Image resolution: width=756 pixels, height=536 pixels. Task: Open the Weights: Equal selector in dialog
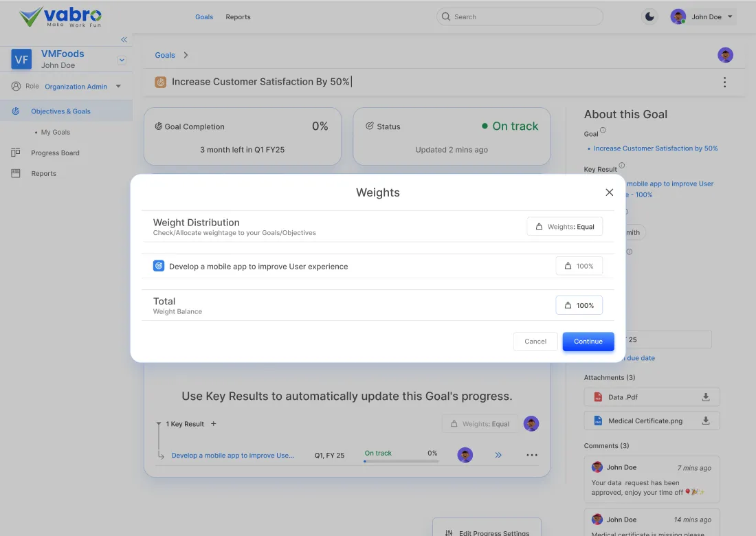tap(564, 227)
